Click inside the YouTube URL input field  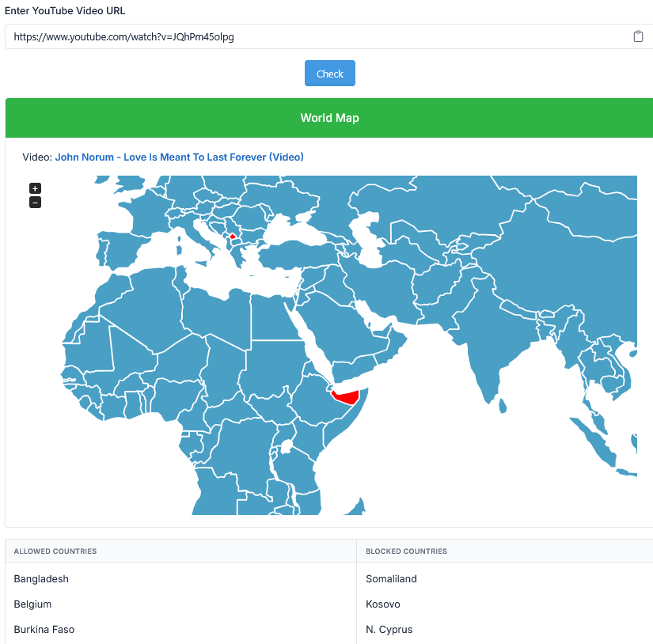317,36
